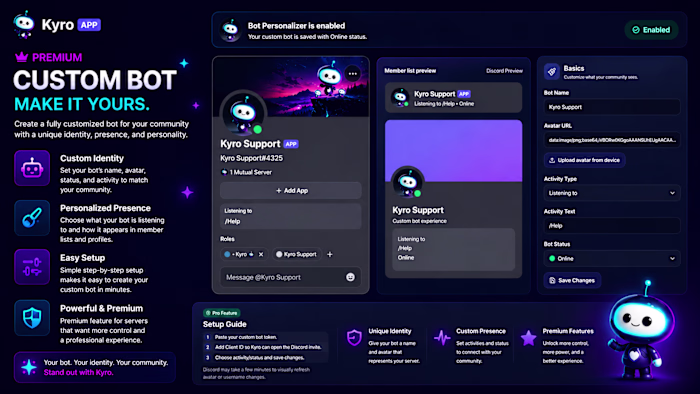The width and height of the screenshot is (700, 394).
Task: Click Upload avatar from device button
Action: (584, 160)
